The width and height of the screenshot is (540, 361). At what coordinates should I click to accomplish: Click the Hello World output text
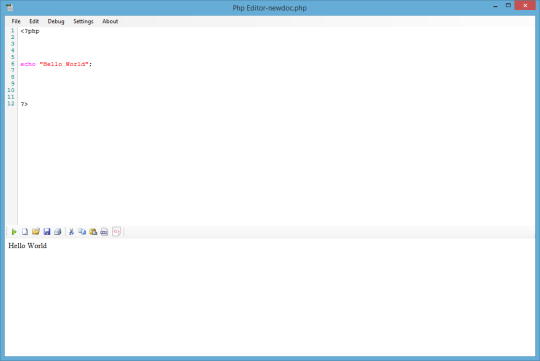28,246
